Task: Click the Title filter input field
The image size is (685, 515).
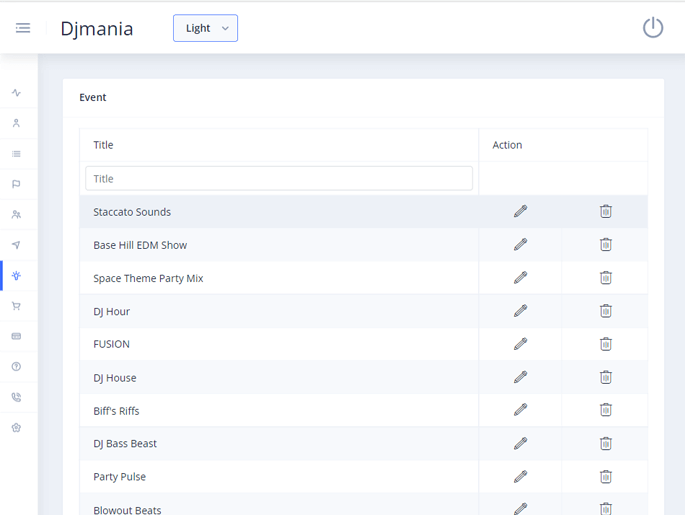Action: (278, 179)
